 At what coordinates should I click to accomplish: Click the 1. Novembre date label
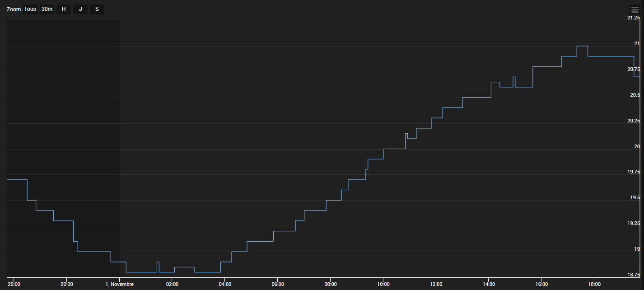(120, 284)
